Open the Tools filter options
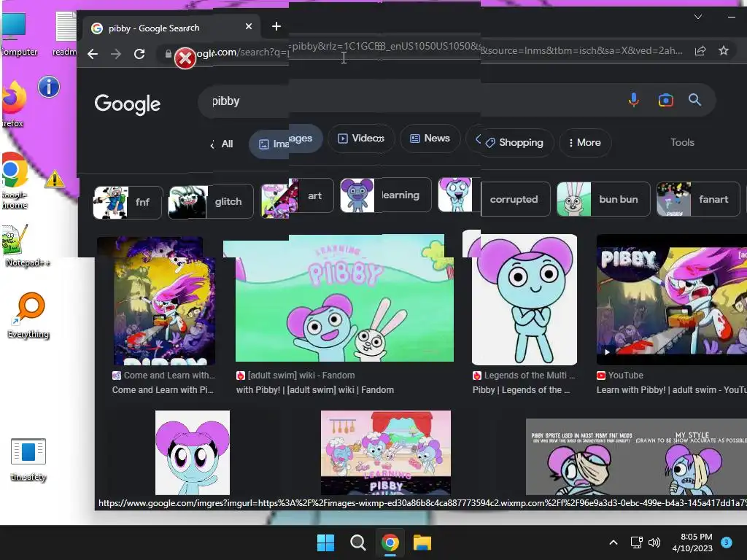Viewport: 747px width, 560px height. 682,142
